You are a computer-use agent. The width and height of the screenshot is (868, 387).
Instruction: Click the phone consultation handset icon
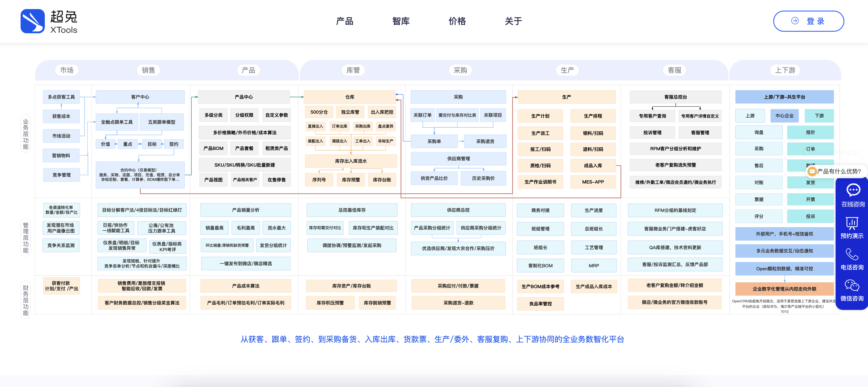[x=852, y=254]
